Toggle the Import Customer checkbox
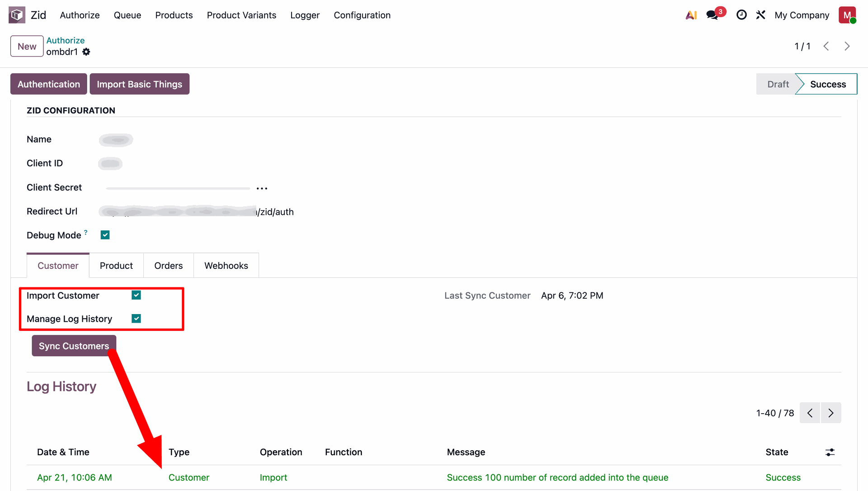 136,295
